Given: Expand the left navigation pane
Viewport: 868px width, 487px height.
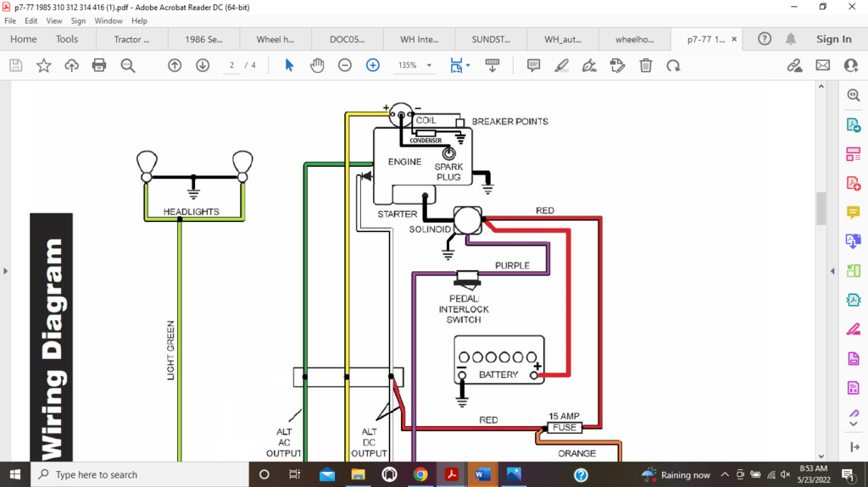Looking at the screenshot, I should coord(5,271).
